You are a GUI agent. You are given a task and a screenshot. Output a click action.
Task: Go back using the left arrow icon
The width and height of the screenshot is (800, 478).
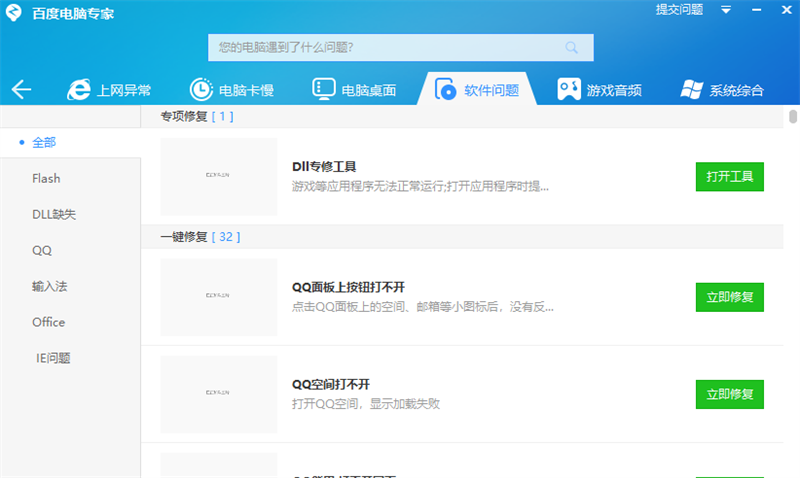click(21, 89)
